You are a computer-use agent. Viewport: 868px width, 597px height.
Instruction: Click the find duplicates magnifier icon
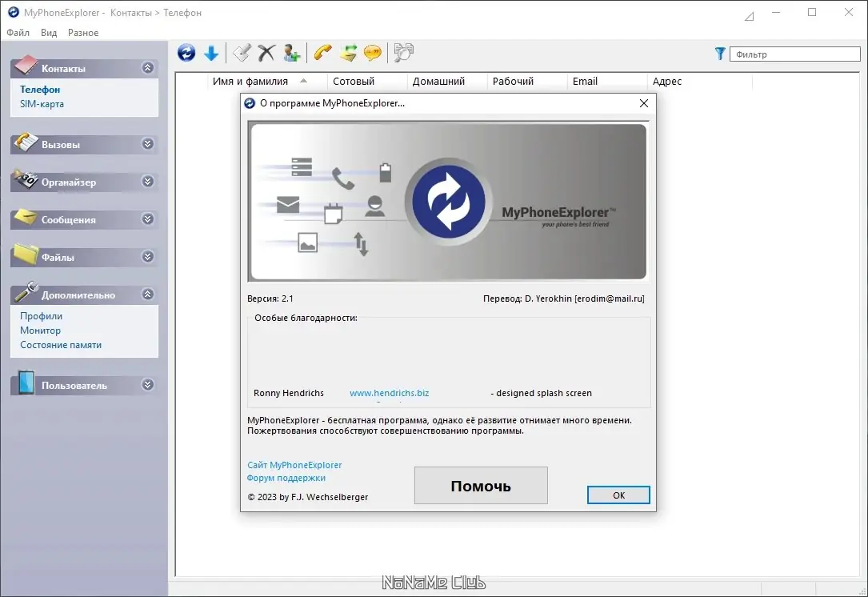click(x=403, y=53)
